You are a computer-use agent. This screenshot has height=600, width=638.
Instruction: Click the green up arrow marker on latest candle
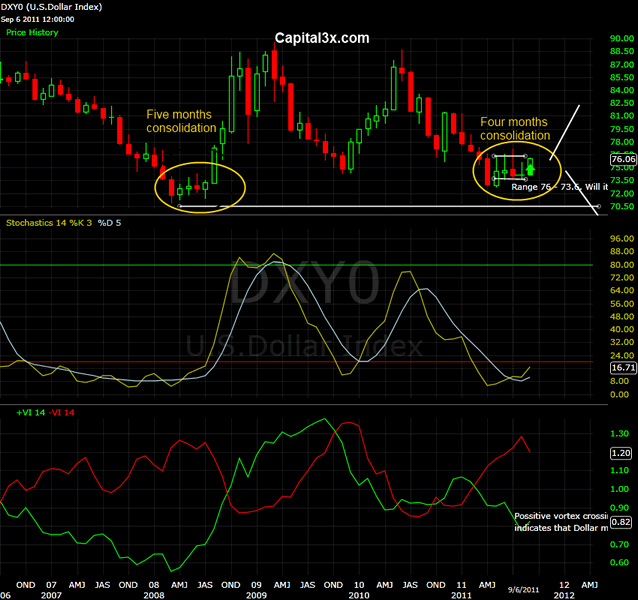click(530, 169)
